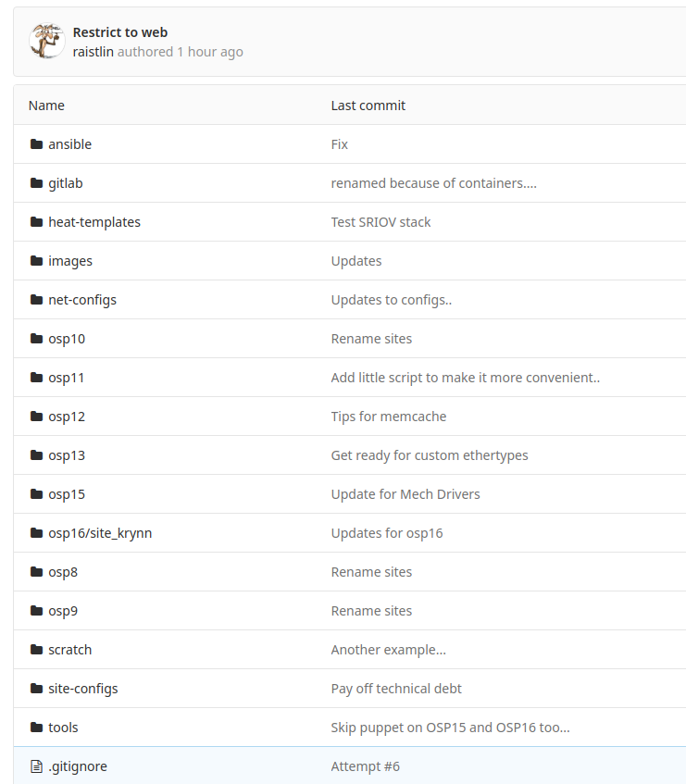The height and width of the screenshot is (784, 686).
Task: Open the osp16/site_krynn folder
Action: (100, 533)
